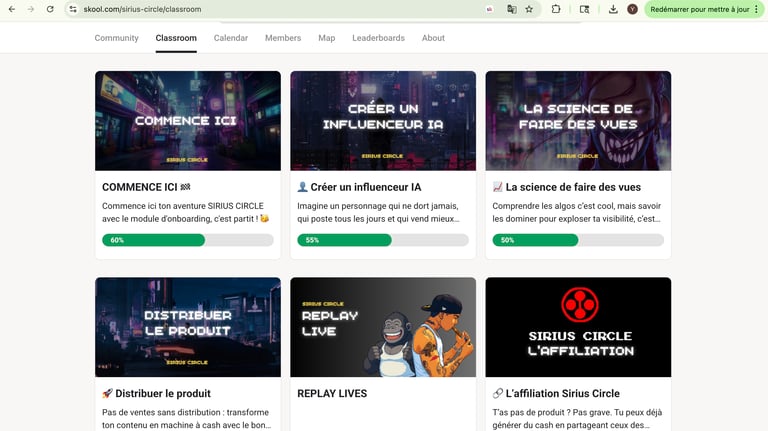768x431 pixels.
Task: Click the rocket icon beside Distribuer le produit
Action: tap(107, 393)
